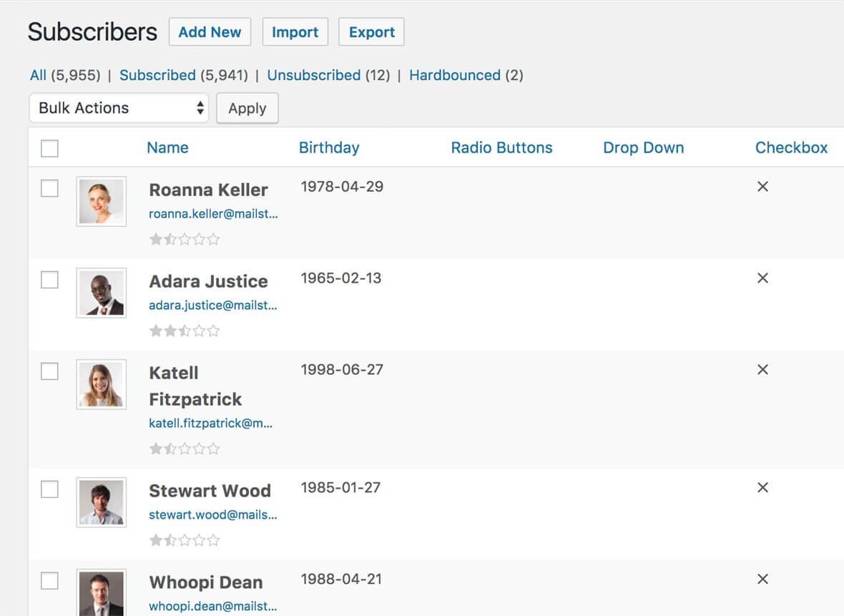Toggle the select-all checkbox in table header
The height and width of the screenshot is (616, 844).
49,149
